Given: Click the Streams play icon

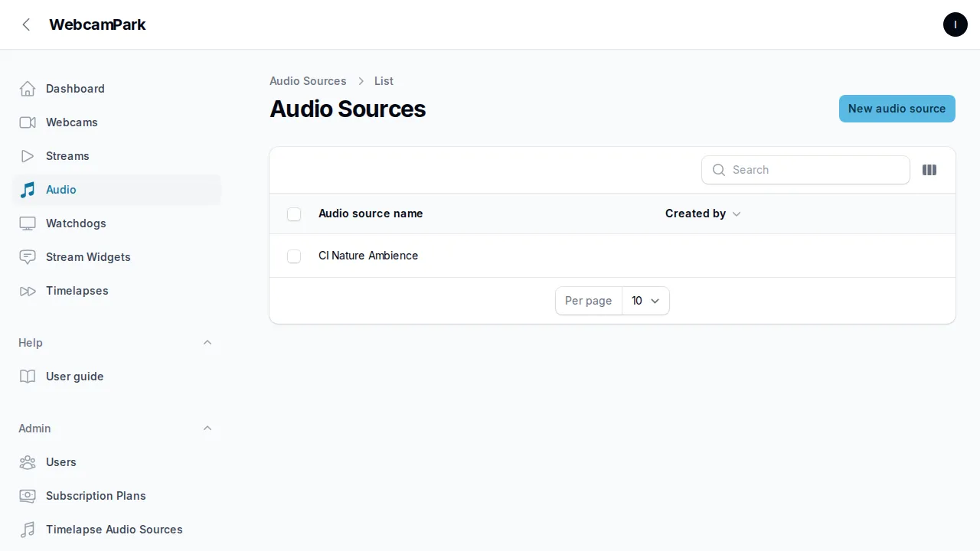Looking at the screenshot, I should pos(28,156).
